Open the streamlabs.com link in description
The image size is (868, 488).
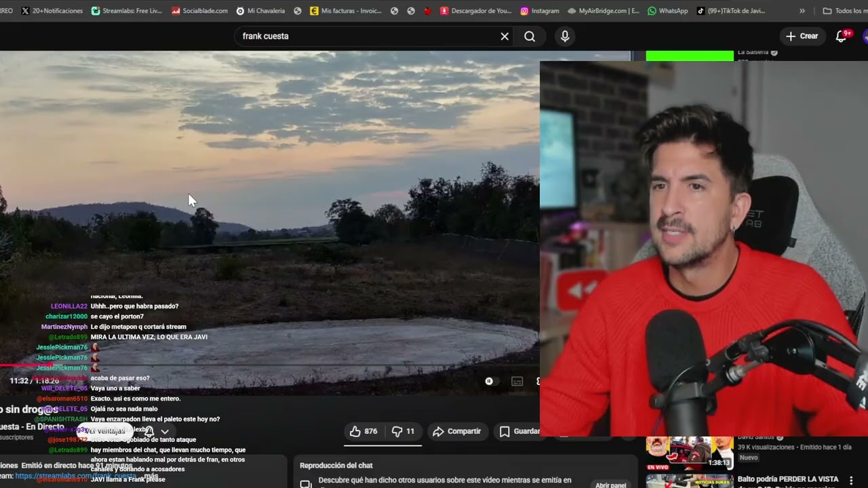(75, 476)
